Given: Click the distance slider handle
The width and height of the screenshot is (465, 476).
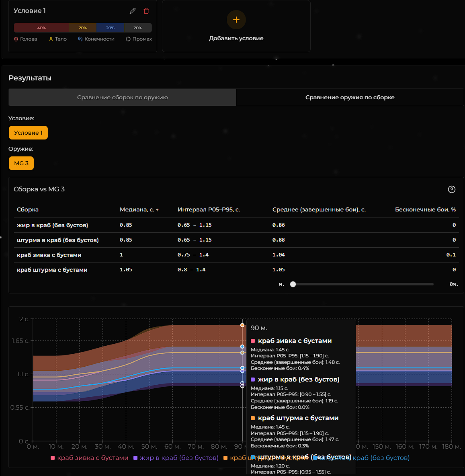Looking at the screenshot, I should coord(293,284).
